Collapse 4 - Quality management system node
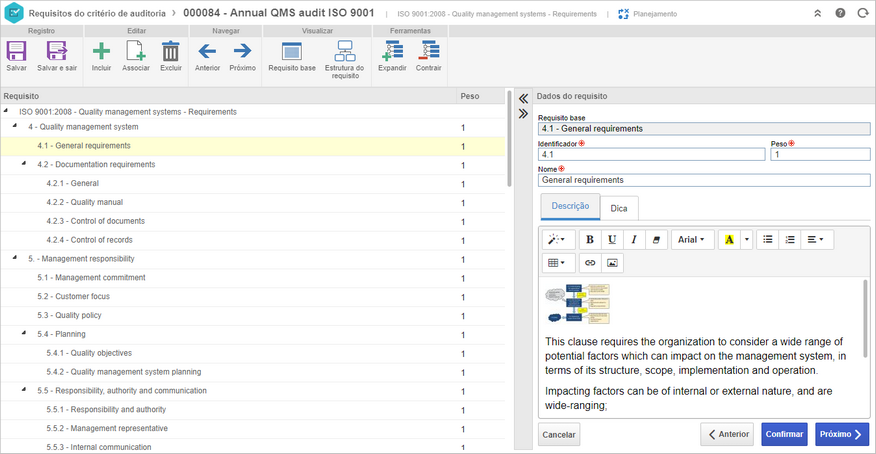 pos(15,126)
